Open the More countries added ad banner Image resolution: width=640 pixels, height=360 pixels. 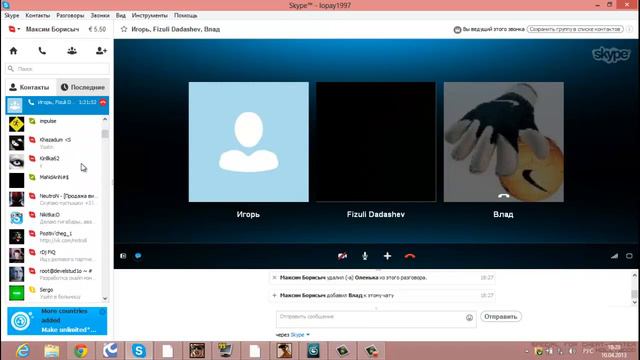click(x=57, y=321)
